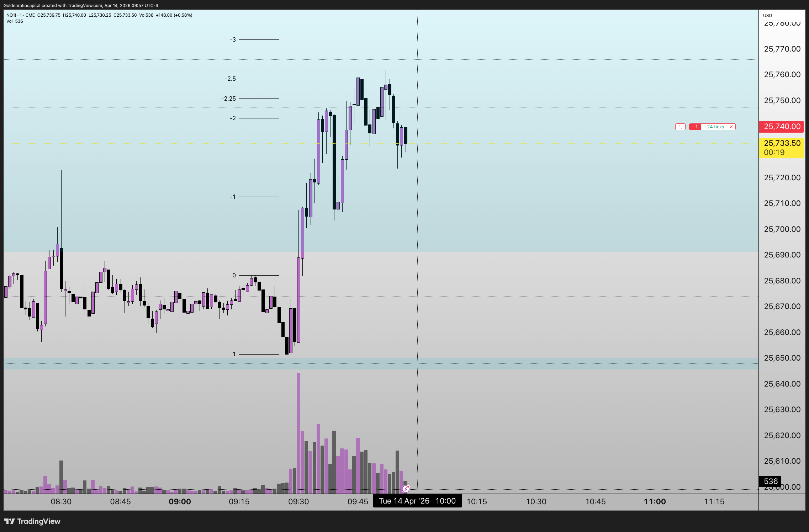Click the Vol 536 indicator legend
Viewport: 809px width, 532px height.
click(15, 21)
